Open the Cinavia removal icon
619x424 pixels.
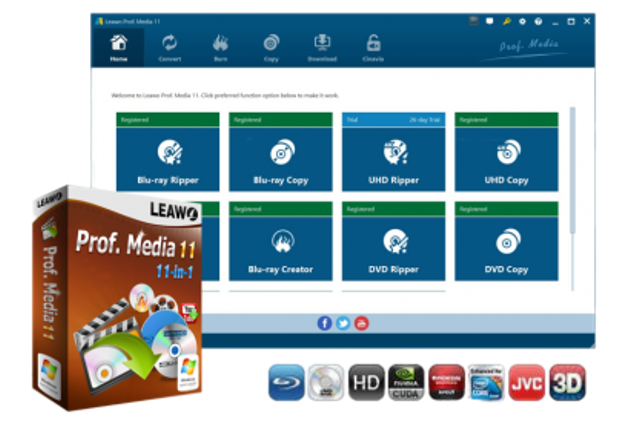click(372, 47)
